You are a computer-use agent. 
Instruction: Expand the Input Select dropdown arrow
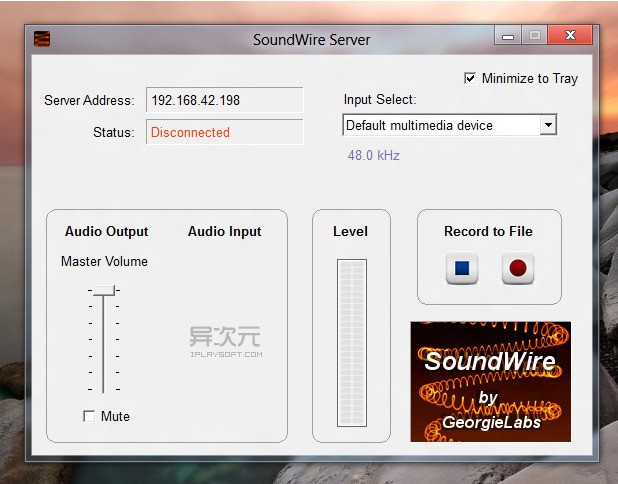tap(547, 126)
